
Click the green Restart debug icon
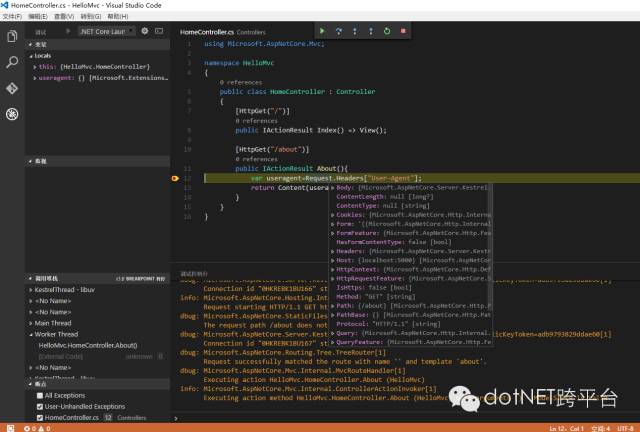(x=387, y=31)
